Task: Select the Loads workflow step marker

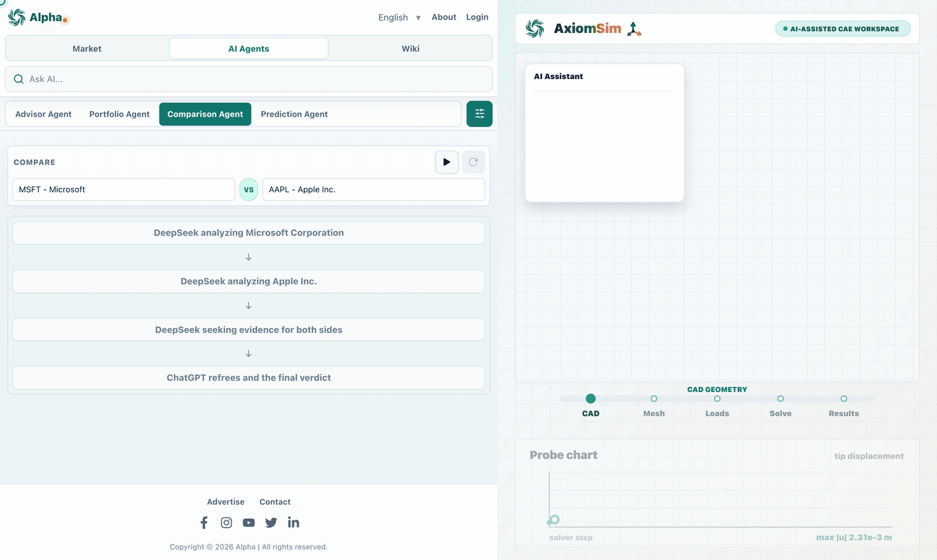Action: pos(717,399)
